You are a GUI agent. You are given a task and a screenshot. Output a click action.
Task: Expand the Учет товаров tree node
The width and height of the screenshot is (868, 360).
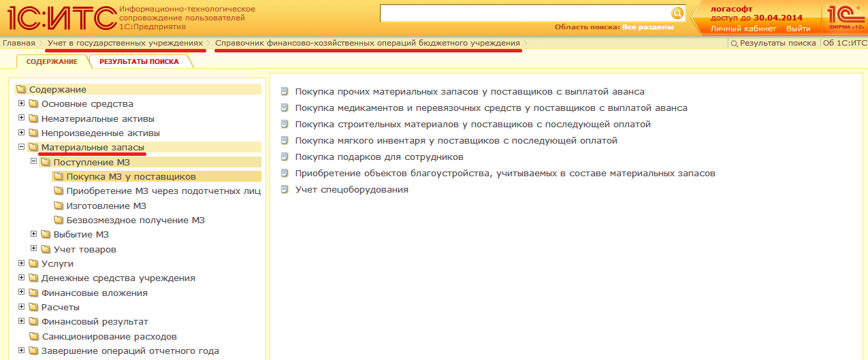[34, 249]
